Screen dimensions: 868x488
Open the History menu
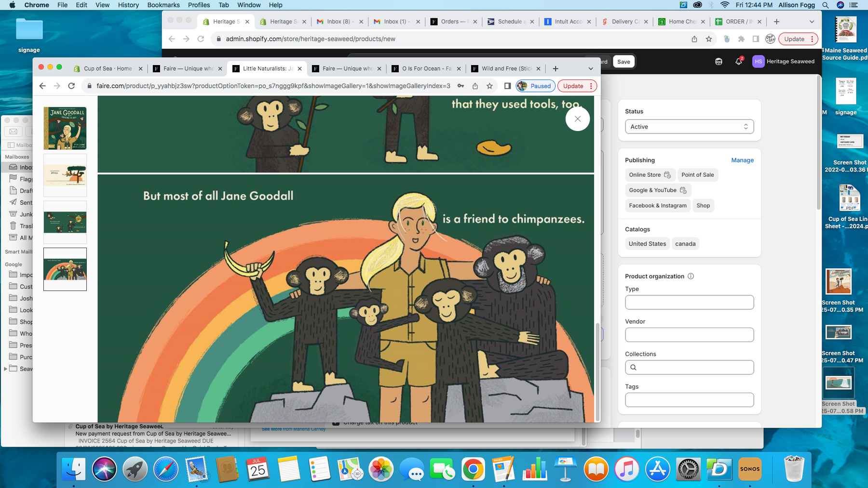128,5
